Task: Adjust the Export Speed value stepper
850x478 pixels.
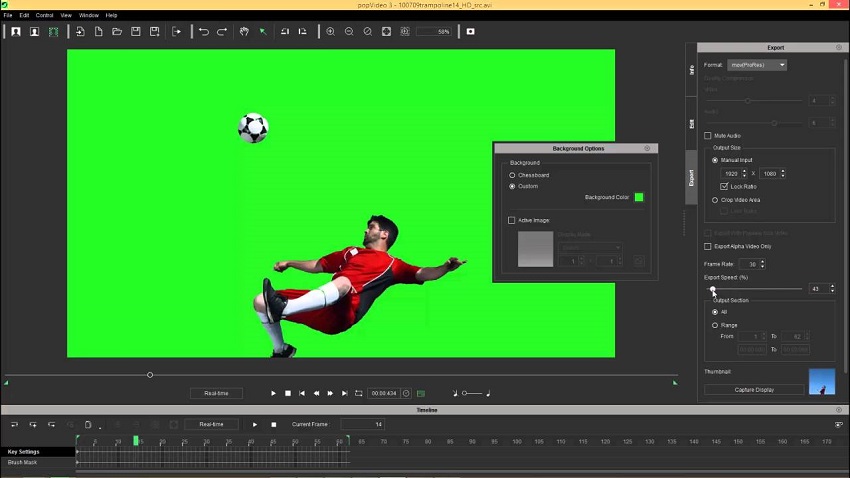Action: [832, 289]
